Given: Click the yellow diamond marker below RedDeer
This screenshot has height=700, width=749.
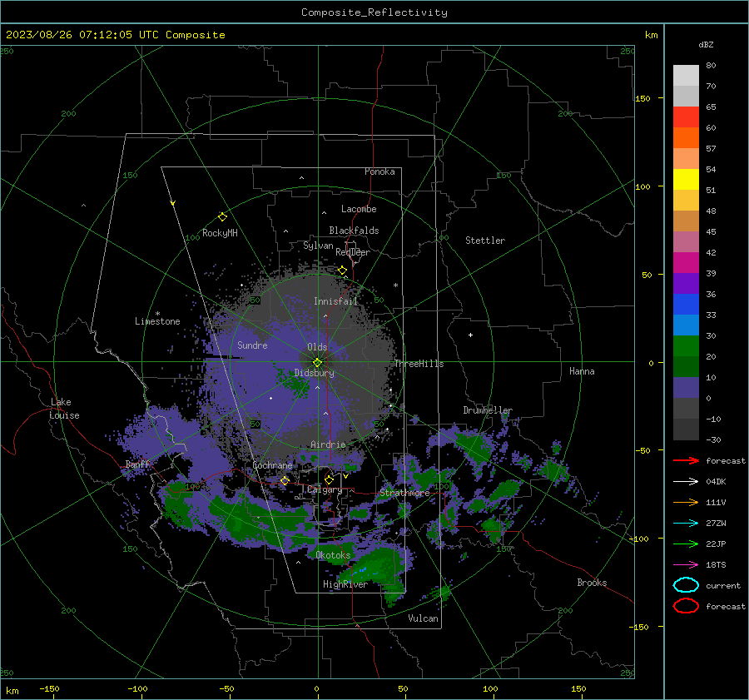Looking at the screenshot, I should click(x=342, y=271).
